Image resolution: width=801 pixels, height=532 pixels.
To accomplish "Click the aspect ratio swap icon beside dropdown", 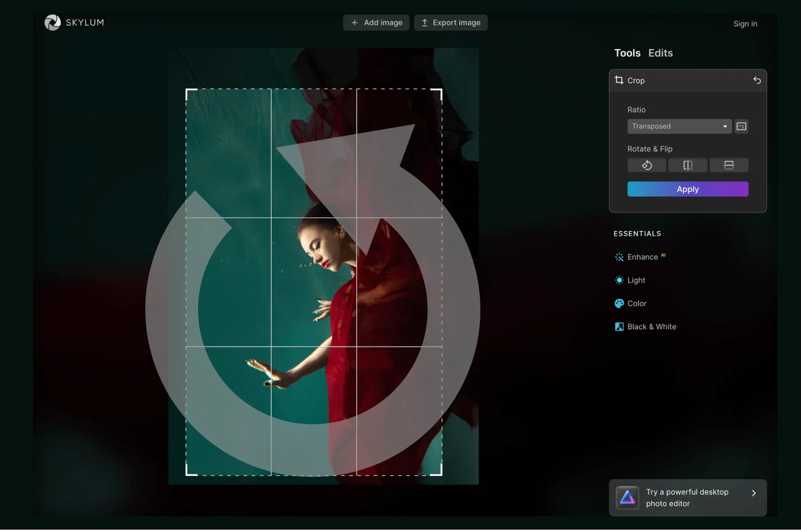I will pyautogui.click(x=741, y=126).
